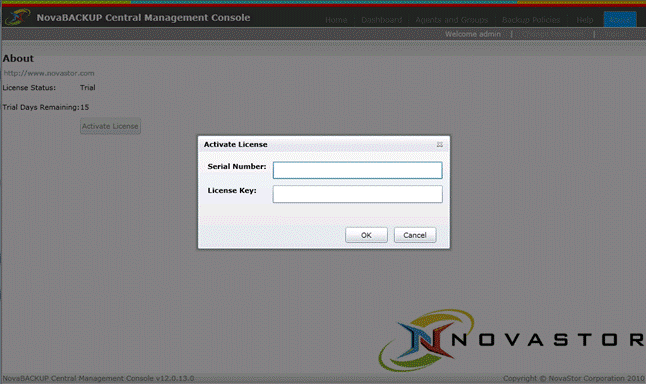646x384 pixels.
Task: Click the Activate License dialog title
Action: (236, 145)
